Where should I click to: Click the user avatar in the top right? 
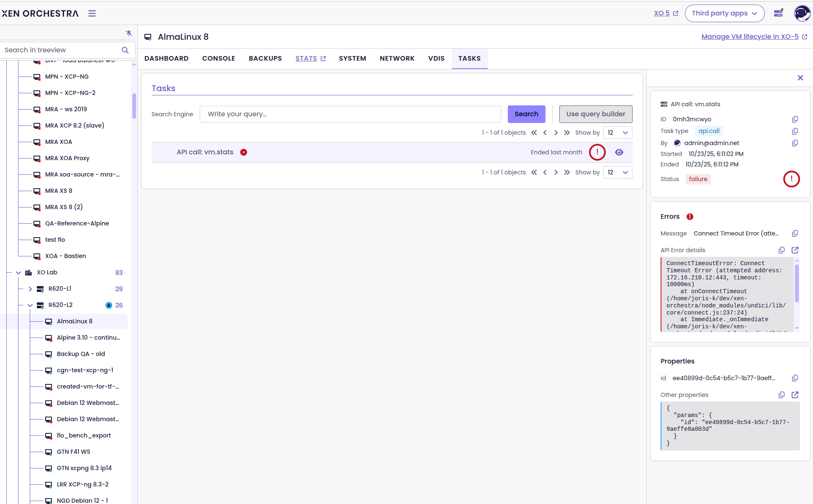point(802,13)
